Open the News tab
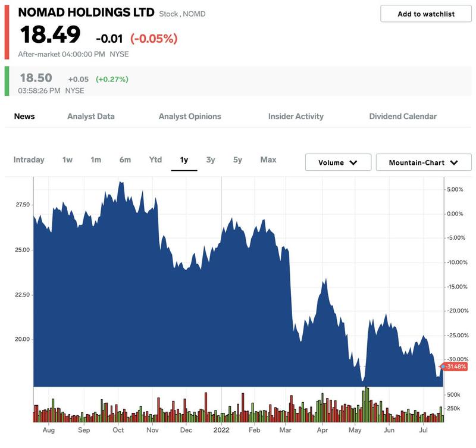The width and height of the screenshot is (476, 448). tap(24, 116)
